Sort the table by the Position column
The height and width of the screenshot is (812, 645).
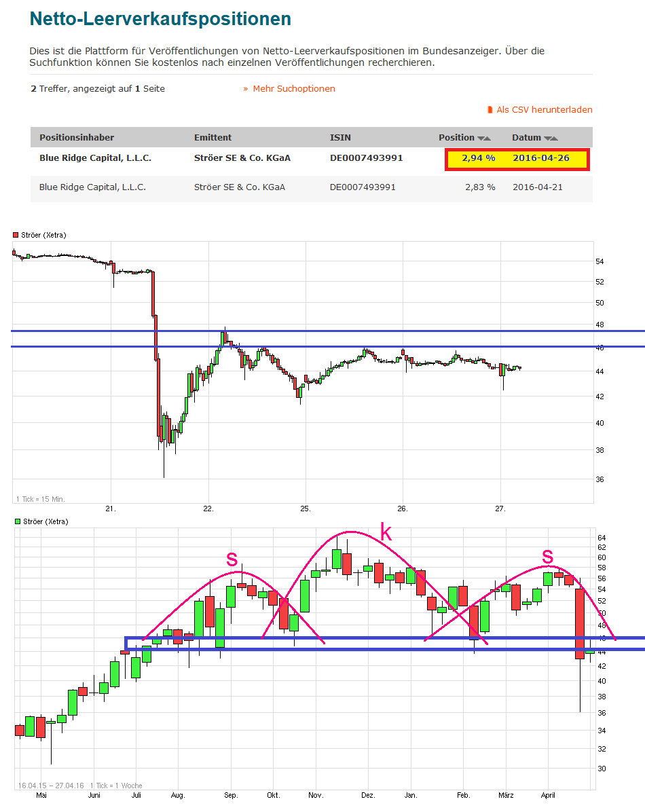click(x=456, y=137)
